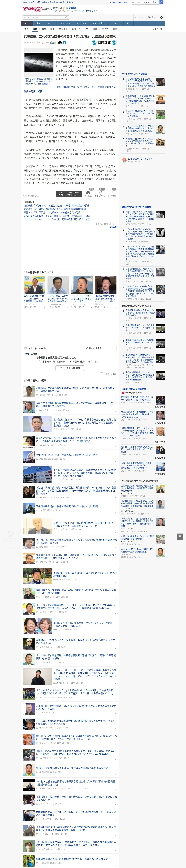Open the 11/1「犬の日」 banner link
186x868 pixels.
tap(48, 2)
